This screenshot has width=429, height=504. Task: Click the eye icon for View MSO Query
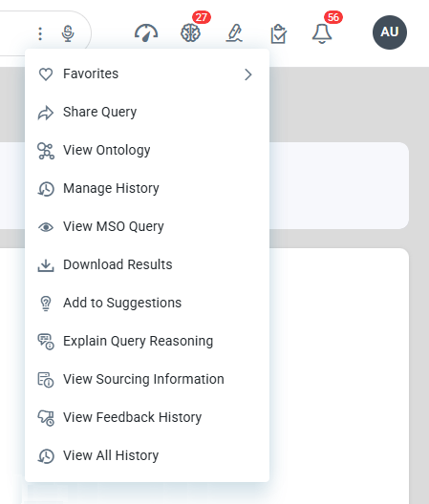46,227
